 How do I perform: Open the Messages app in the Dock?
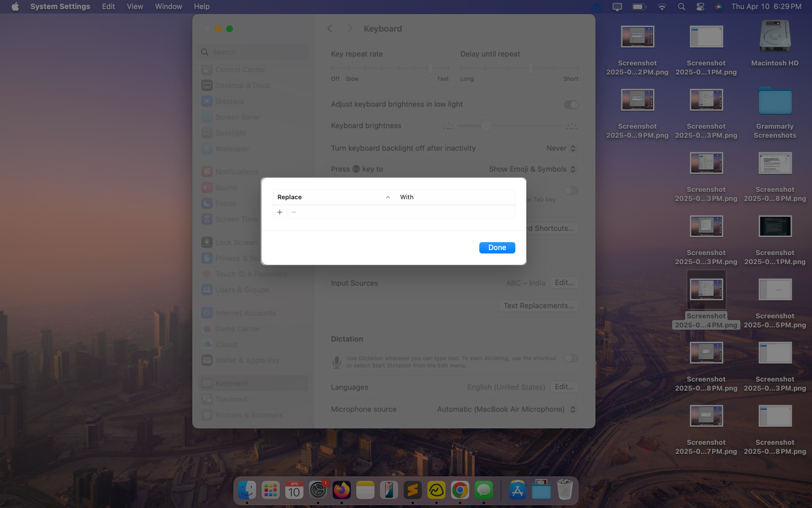click(x=483, y=490)
